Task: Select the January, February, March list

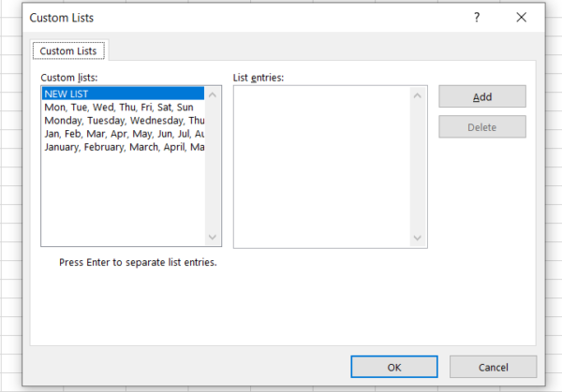Action: (x=122, y=147)
